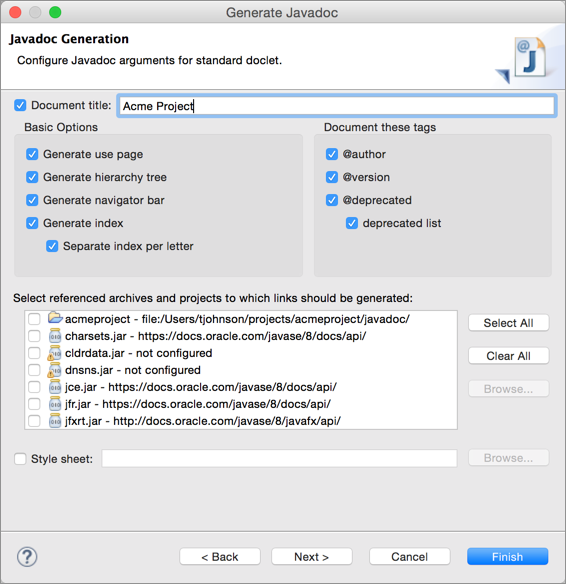Select the acmeproject javadoc path row
The image size is (566, 584).
[241, 319]
